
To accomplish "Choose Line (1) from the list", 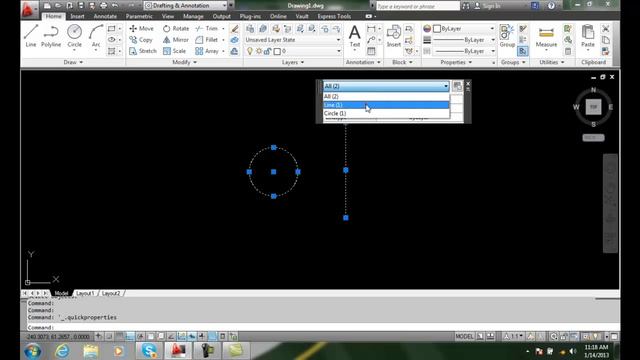I will click(386, 105).
